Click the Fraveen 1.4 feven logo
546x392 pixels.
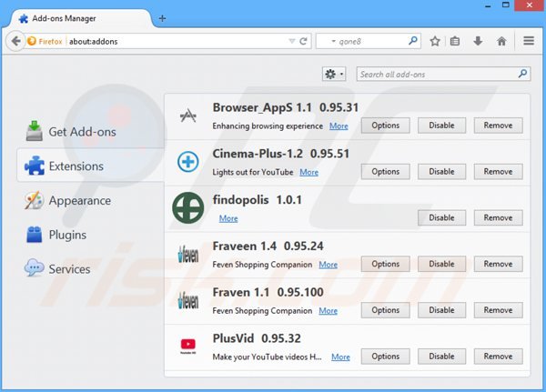pos(188,254)
